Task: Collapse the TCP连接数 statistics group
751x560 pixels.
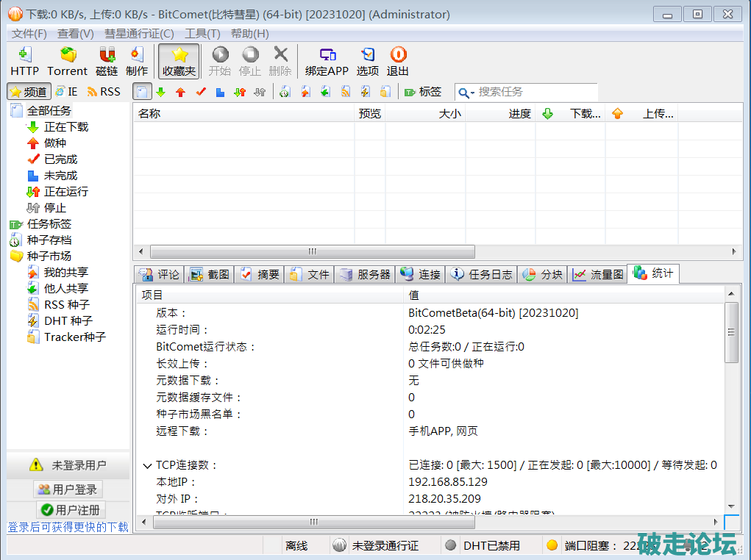Action: click(x=147, y=466)
